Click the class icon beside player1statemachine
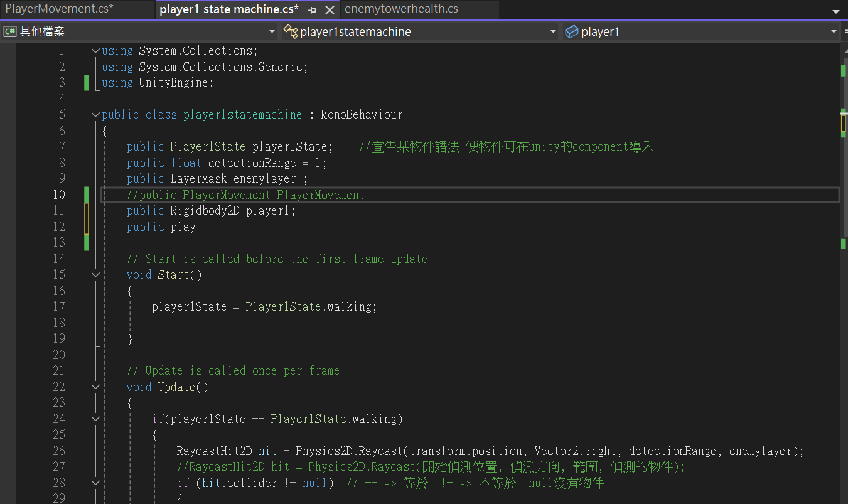The height and width of the screenshot is (504, 848). pos(290,31)
